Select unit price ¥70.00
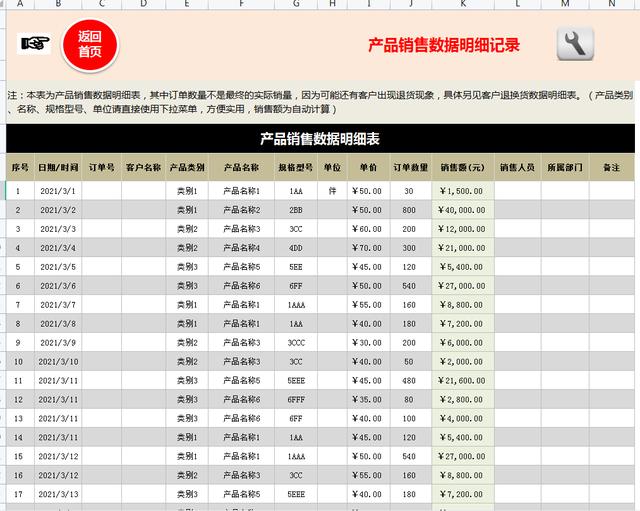This screenshot has width=640, height=511. (x=369, y=248)
